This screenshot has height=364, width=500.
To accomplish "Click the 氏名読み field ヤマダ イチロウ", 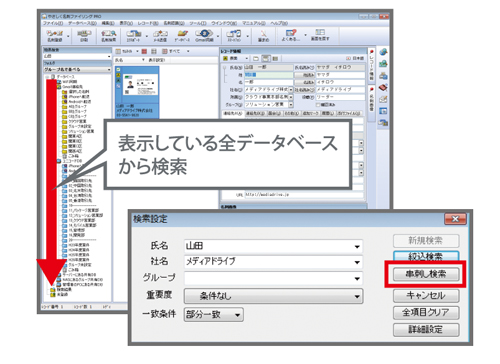I will click(340, 67).
